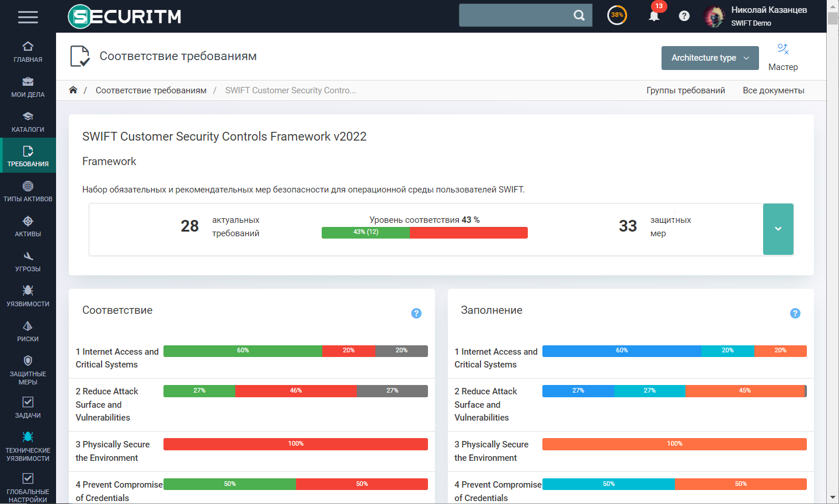Screen dimensions: 839x504
Task: Open the notifications bell with 13 alerts
Action: (x=654, y=16)
